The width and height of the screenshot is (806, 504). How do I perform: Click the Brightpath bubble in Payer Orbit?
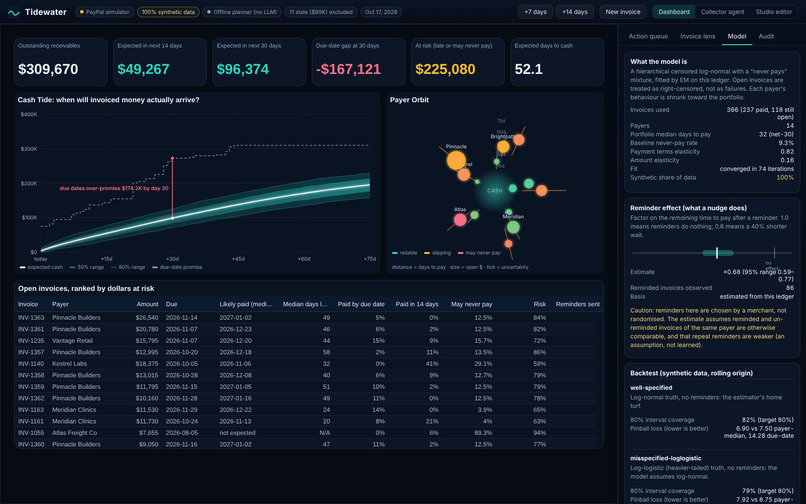coord(503,147)
